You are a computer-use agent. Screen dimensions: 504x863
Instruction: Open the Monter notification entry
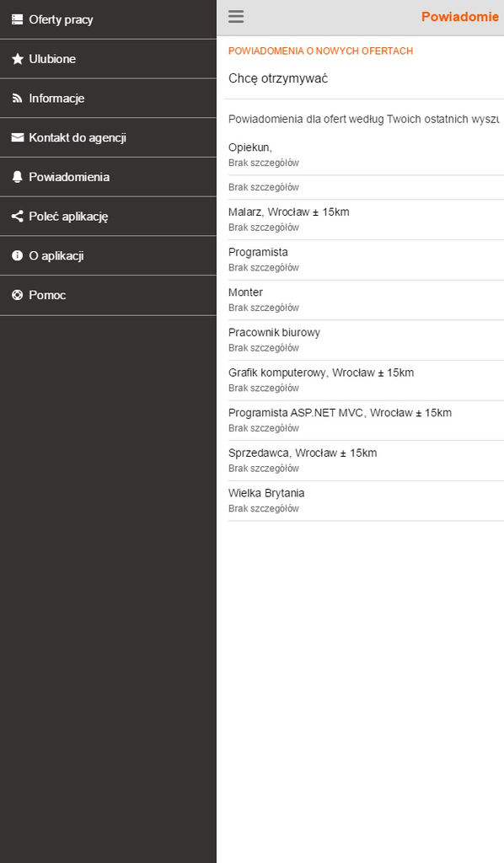[364, 300]
